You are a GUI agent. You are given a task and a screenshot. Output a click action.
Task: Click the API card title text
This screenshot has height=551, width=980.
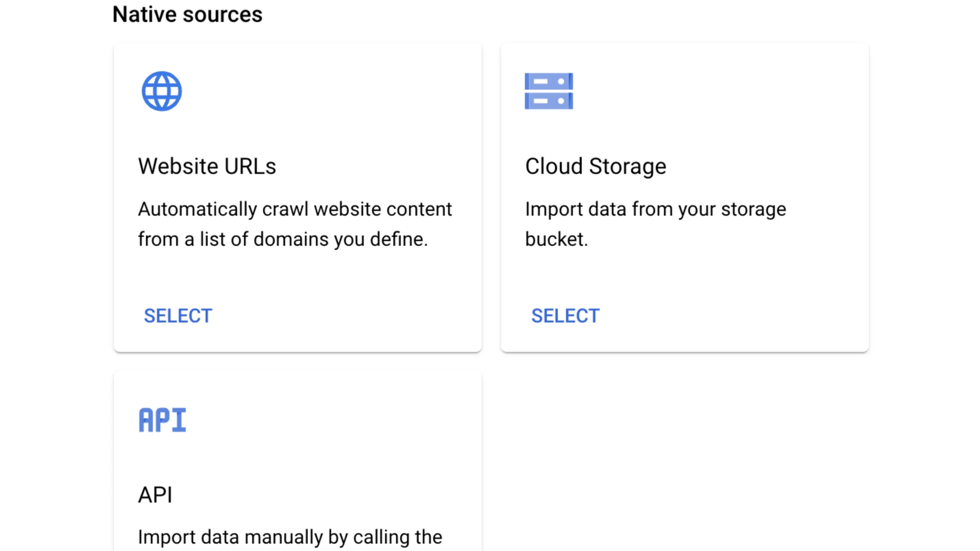pyautogui.click(x=155, y=494)
